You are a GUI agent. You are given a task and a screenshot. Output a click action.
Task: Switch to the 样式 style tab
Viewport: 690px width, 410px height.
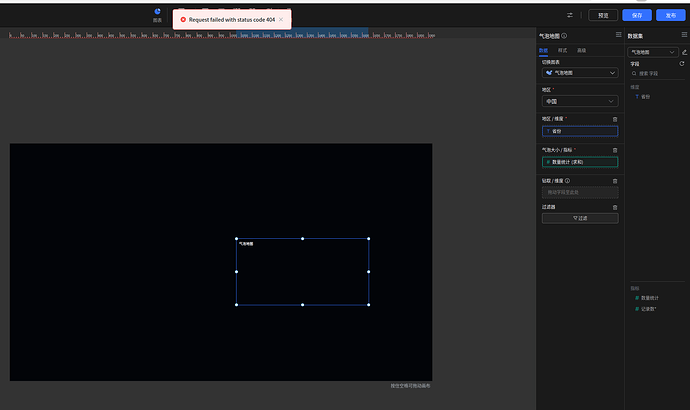pos(562,50)
